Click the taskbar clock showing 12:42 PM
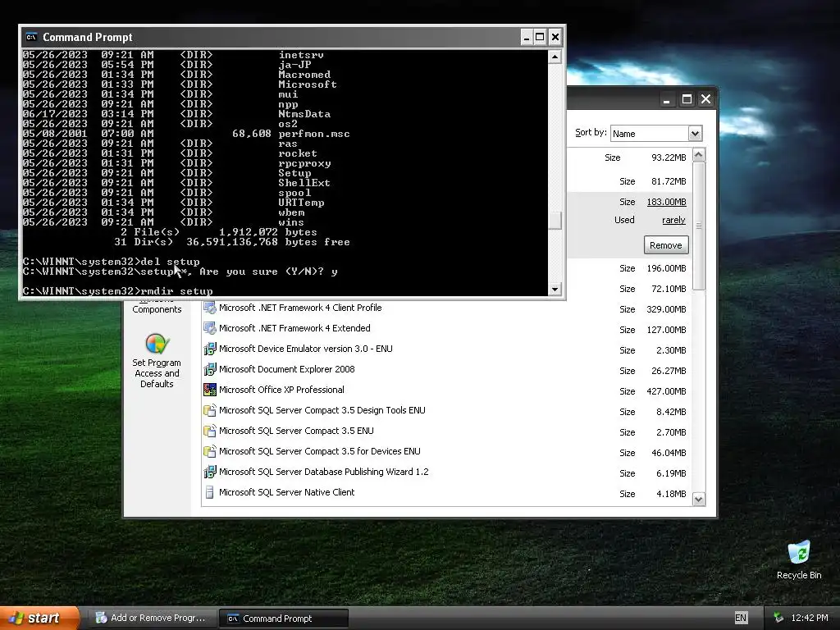The width and height of the screenshot is (840, 630). pos(810,618)
